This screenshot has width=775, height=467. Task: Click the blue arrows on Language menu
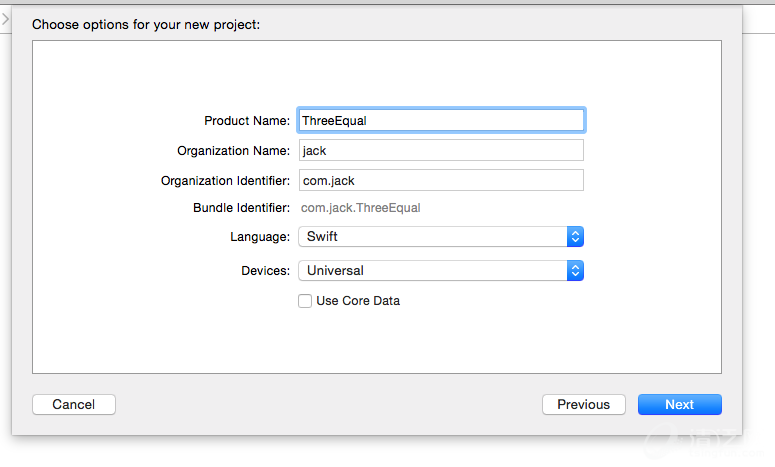pyautogui.click(x=575, y=237)
